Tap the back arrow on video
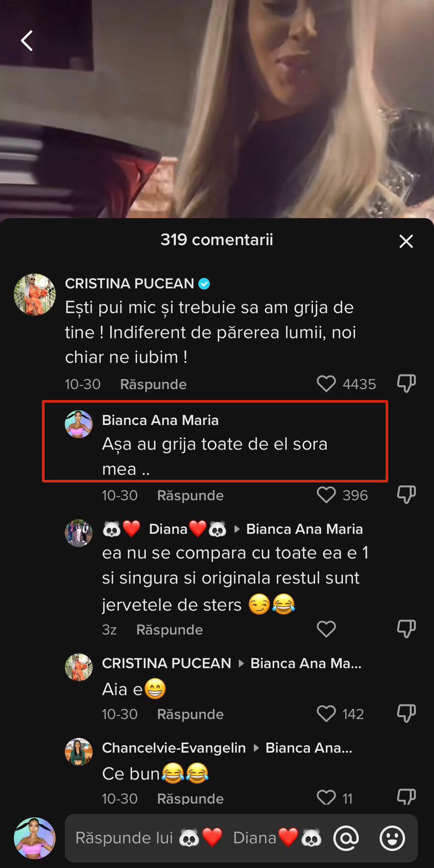The height and width of the screenshot is (868, 434). (27, 41)
